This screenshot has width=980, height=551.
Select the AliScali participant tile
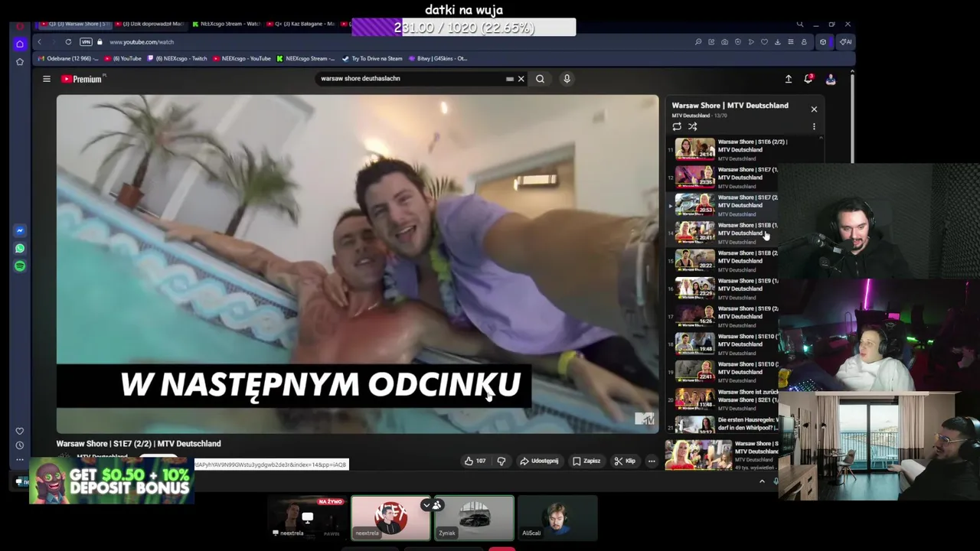[557, 518]
